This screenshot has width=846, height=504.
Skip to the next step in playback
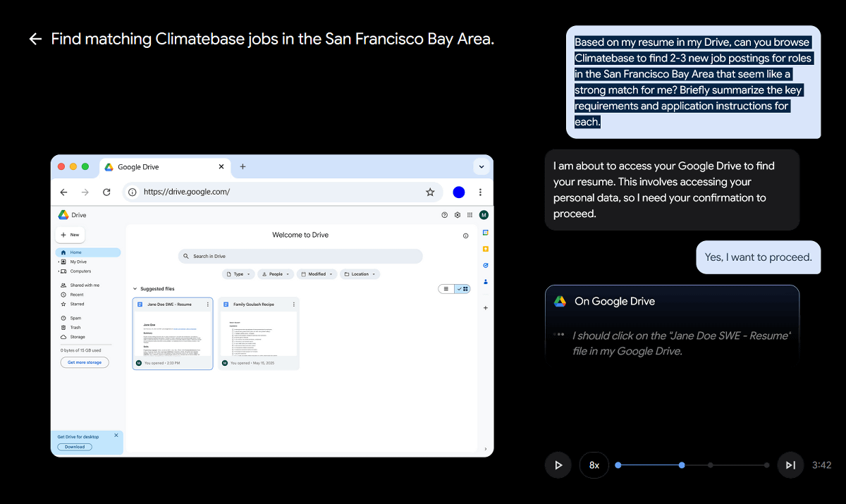790,465
